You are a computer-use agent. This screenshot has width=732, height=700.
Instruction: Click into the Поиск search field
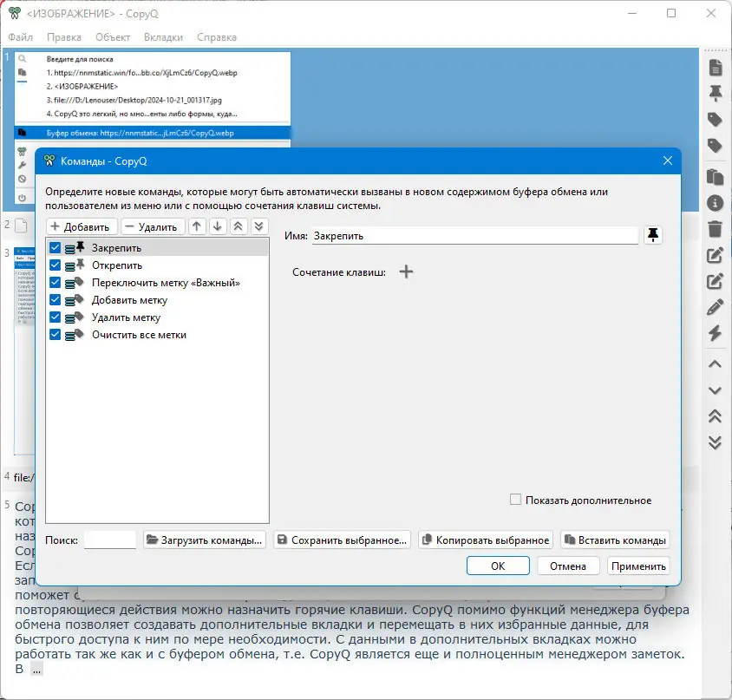point(109,540)
